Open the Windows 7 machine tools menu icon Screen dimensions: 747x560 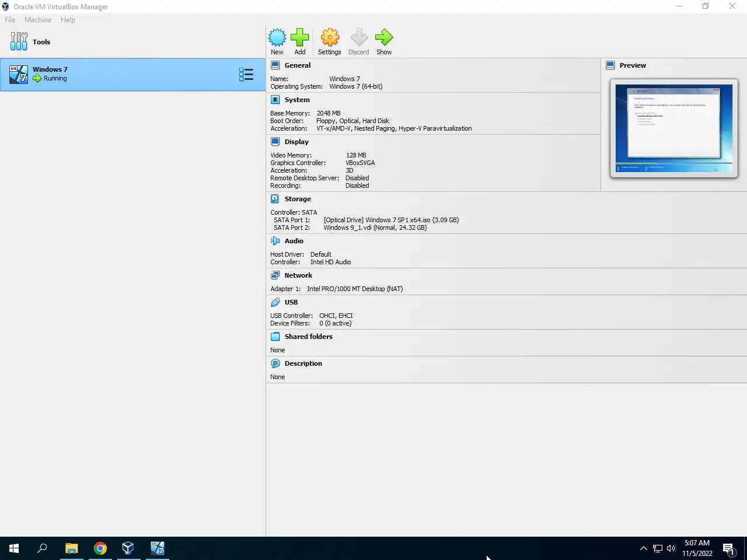pos(246,74)
